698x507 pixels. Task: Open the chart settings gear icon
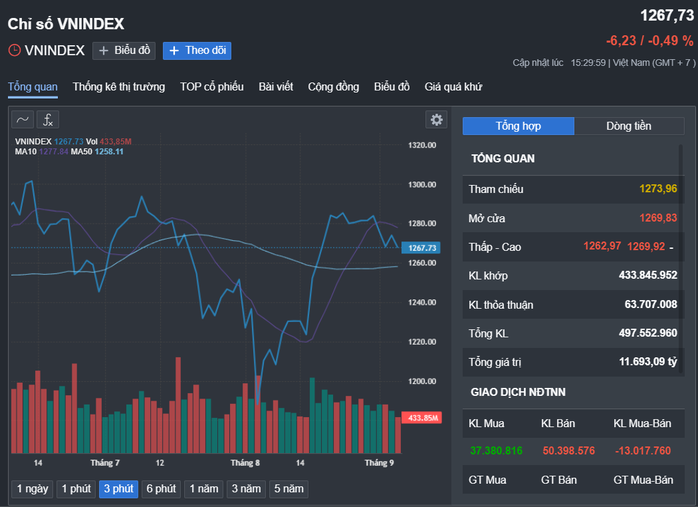[x=436, y=120]
